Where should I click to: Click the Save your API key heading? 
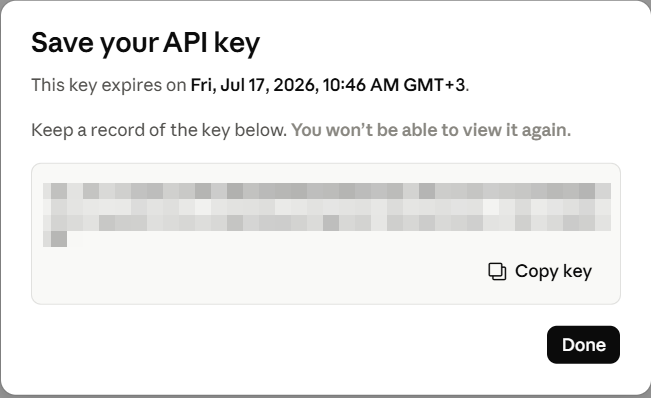tap(145, 43)
